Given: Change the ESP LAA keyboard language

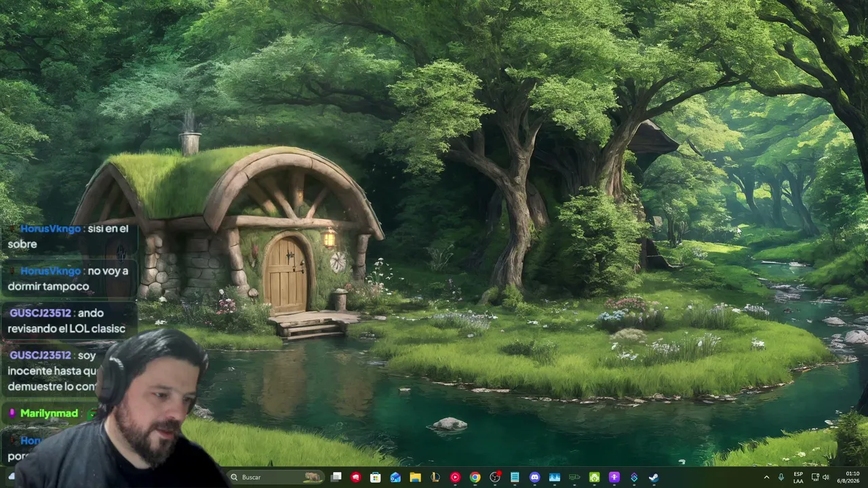Looking at the screenshot, I should (798, 477).
